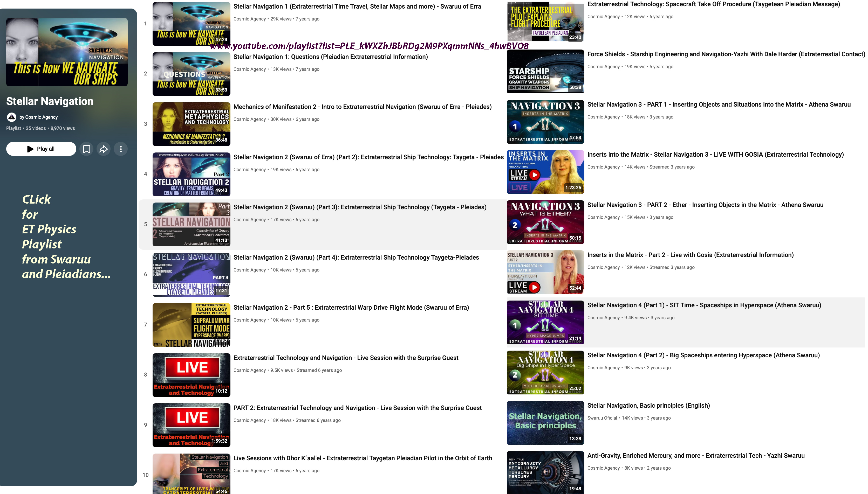Click the 19:48 Antigravity Metallurgy thumbnail
Viewport: 868px width, 494px height.
pyautogui.click(x=545, y=473)
